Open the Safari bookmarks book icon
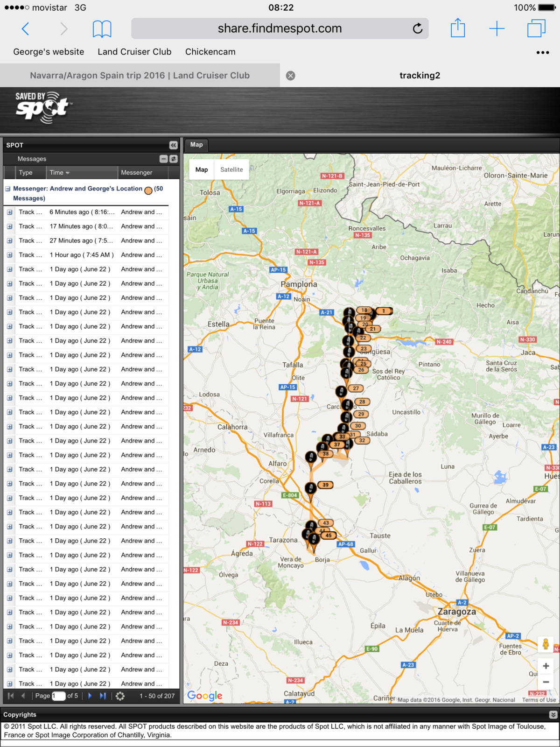Image resolution: width=560 pixels, height=747 pixels. [x=102, y=29]
